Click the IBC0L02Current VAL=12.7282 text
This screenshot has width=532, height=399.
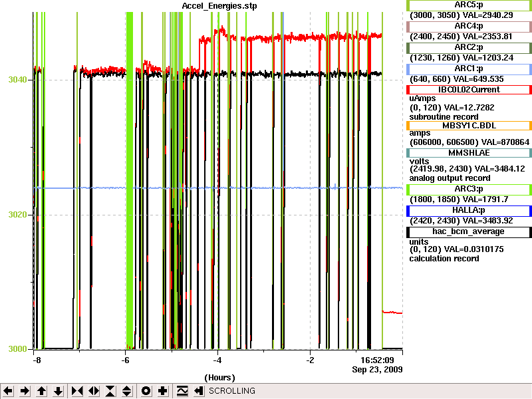coord(469,108)
